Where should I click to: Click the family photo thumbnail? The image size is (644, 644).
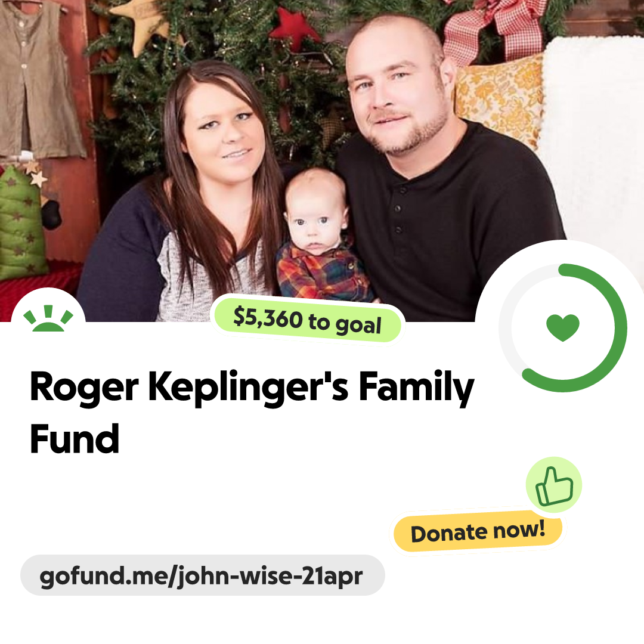(x=322, y=160)
